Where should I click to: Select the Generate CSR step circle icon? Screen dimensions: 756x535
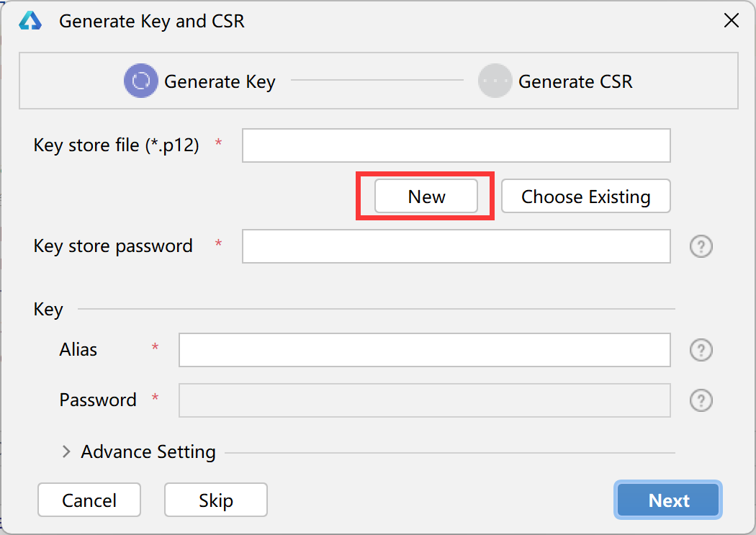coord(495,81)
